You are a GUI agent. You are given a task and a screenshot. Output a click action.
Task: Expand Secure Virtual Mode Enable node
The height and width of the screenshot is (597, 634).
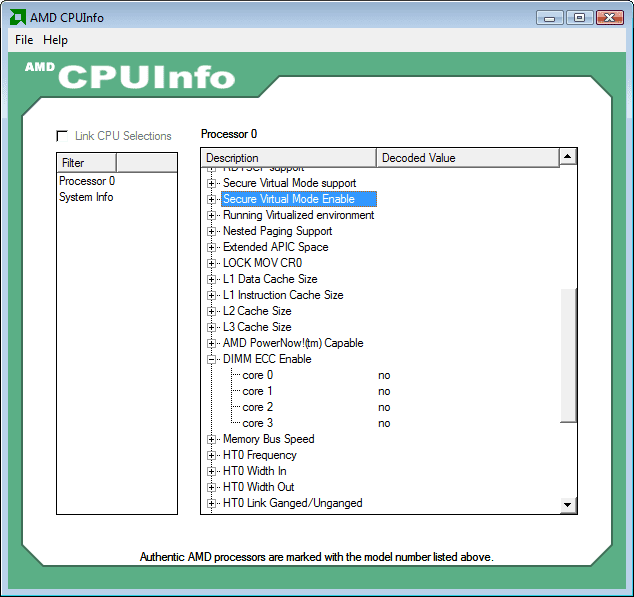(x=211, y=199)
